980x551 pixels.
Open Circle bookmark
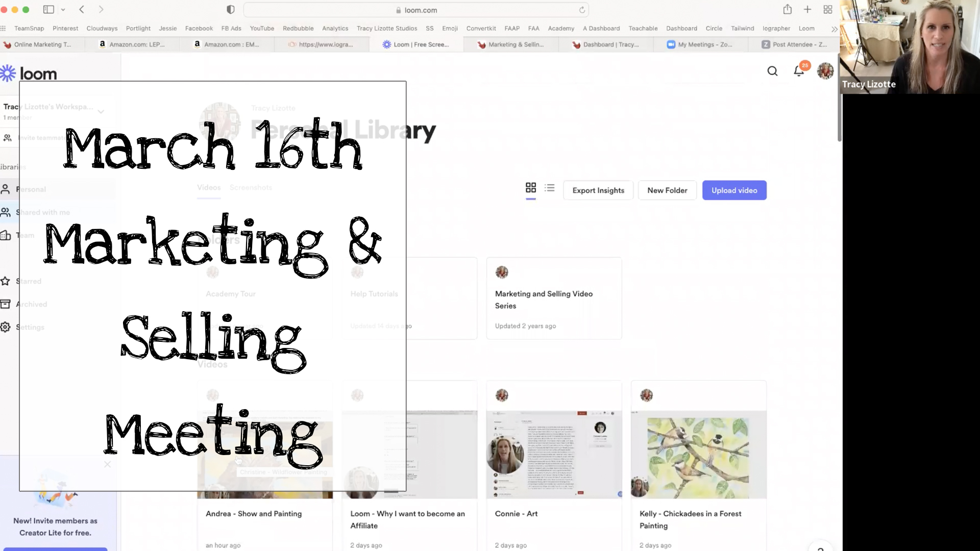(714, 29)
